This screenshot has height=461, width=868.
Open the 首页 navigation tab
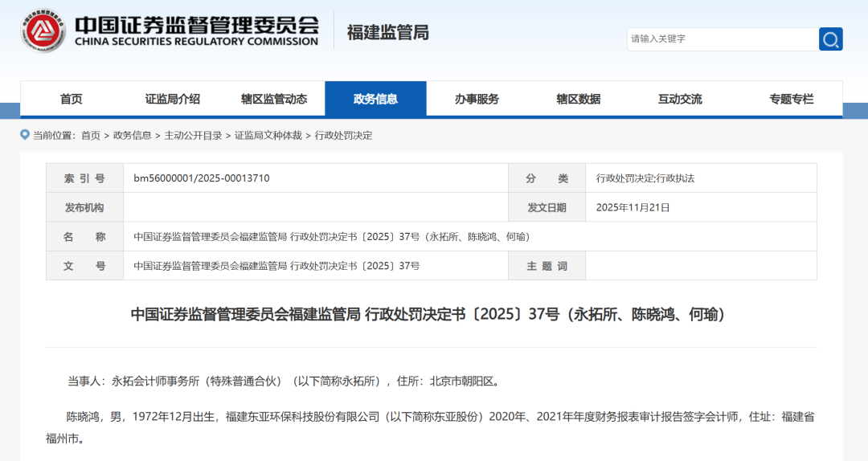coord(71,99)
